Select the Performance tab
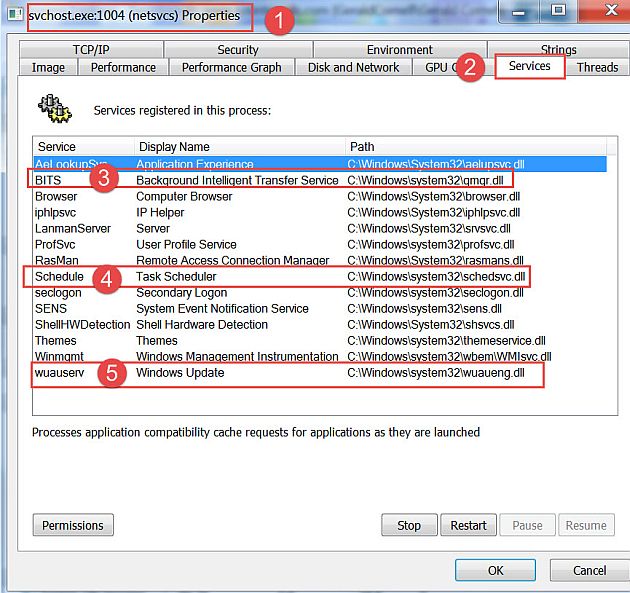The width and height of the screenshot is (630, 593). coord(123,67)
